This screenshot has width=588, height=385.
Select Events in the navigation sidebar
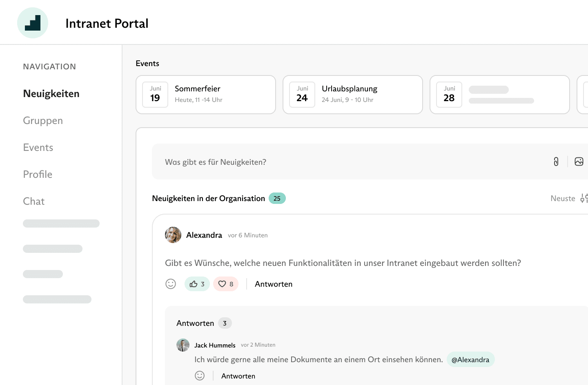(x=38, y=147)
